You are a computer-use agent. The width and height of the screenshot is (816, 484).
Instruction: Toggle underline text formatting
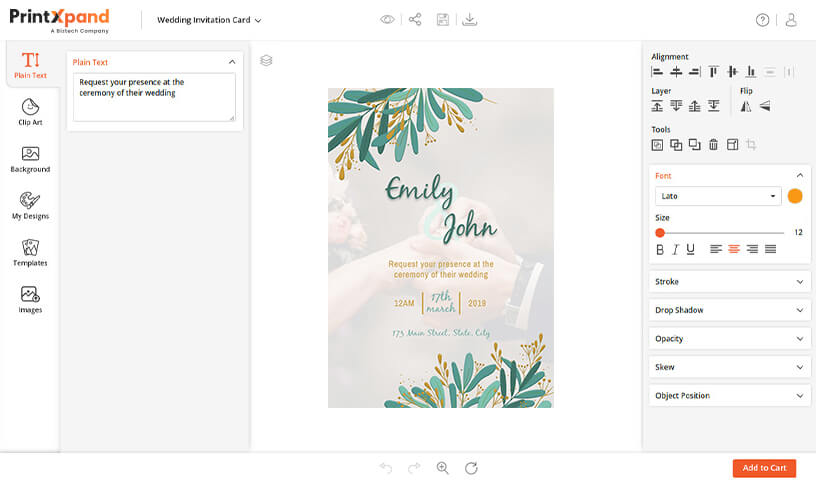tap(690, 249)
